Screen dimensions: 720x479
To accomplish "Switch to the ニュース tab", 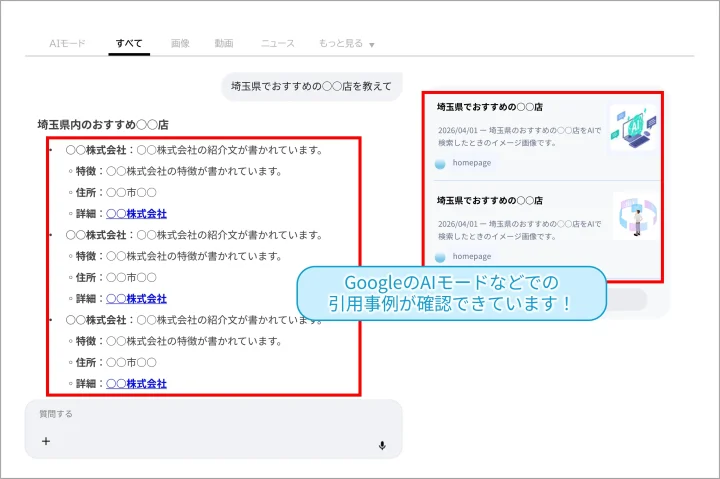I will (278, 43).
